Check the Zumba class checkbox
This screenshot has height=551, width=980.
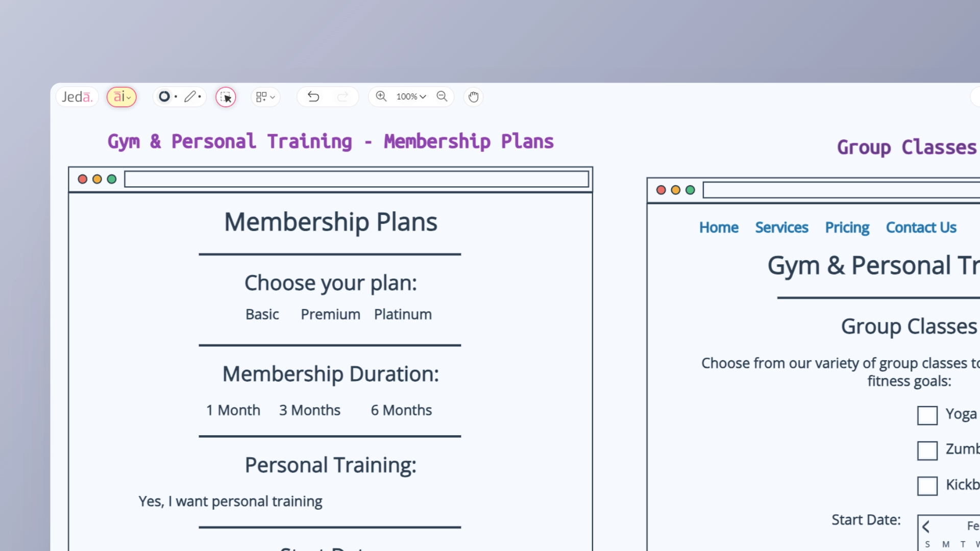927,450
